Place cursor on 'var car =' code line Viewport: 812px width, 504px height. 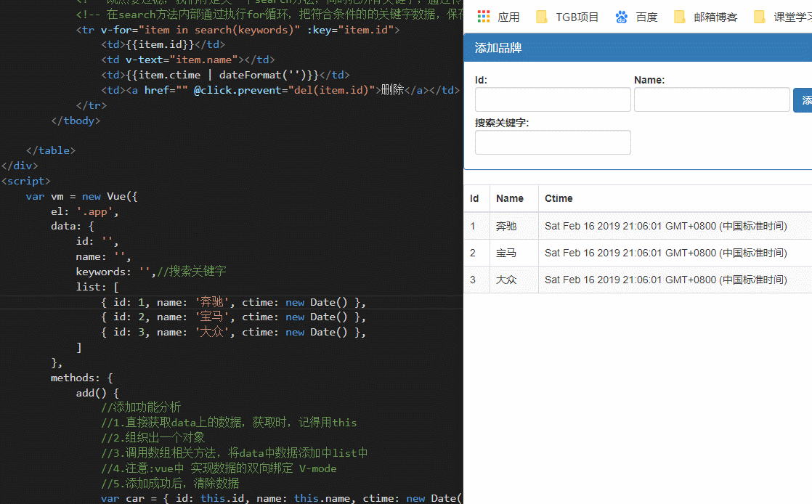(280, 498)
